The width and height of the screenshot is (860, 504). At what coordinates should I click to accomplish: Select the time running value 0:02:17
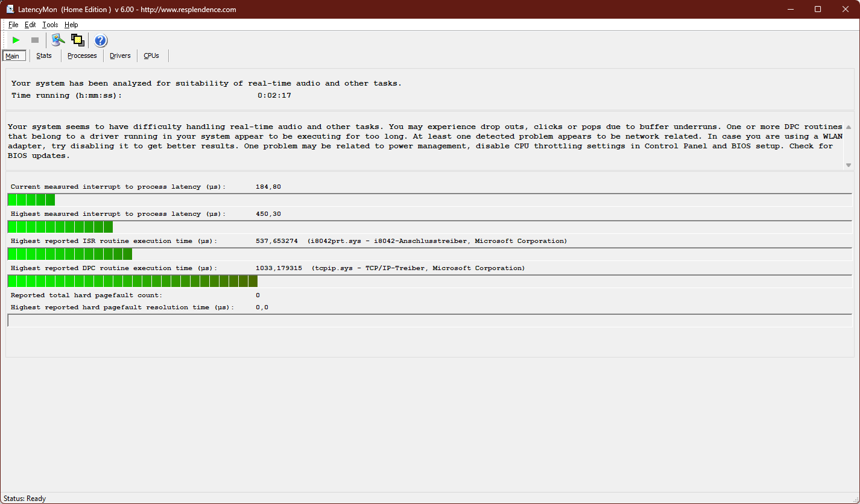click(x=274, y=95)
